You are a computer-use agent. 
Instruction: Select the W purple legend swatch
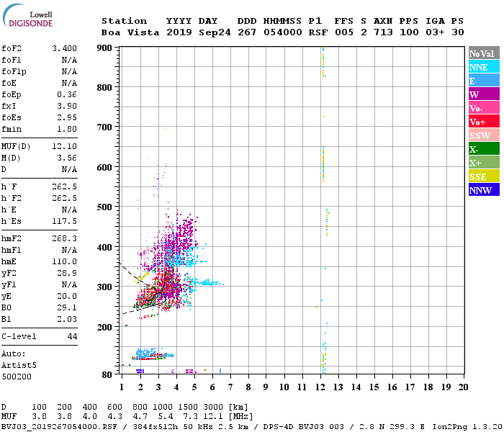(484, 94)
